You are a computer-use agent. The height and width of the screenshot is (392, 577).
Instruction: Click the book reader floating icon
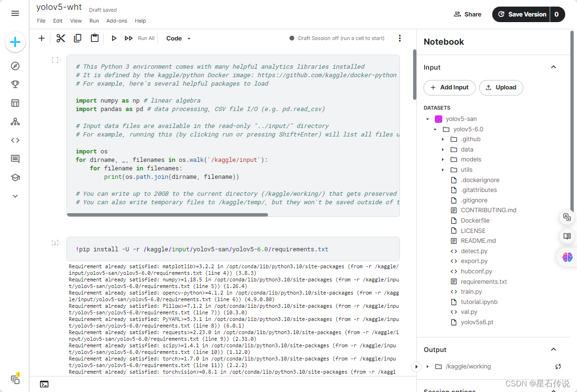(x=567, y=236)
